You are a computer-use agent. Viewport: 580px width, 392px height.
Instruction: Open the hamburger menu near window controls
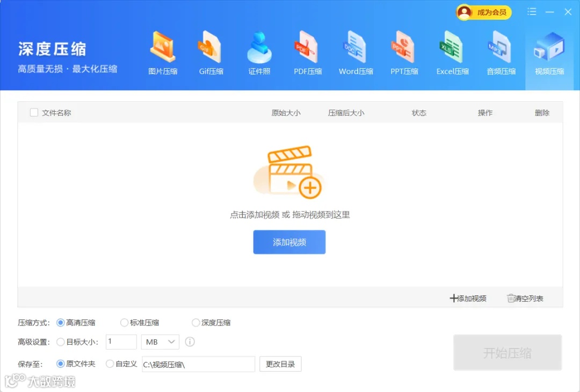[x=532, y=11]
